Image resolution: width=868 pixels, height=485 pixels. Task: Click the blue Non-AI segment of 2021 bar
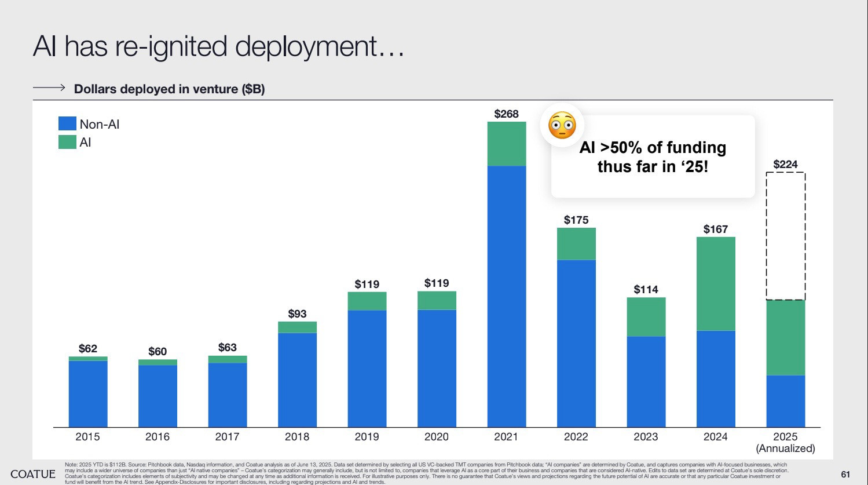coord(507,297)
